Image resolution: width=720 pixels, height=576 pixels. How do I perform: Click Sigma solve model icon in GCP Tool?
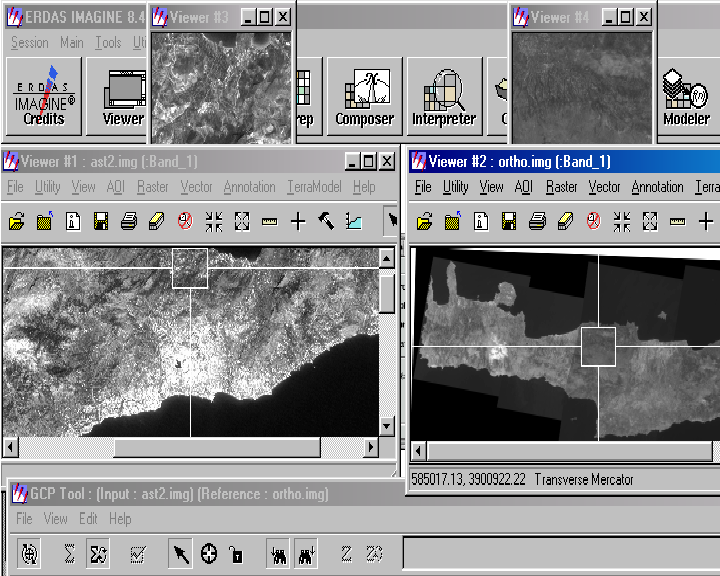pyautogui.click(x=69, y=554)
